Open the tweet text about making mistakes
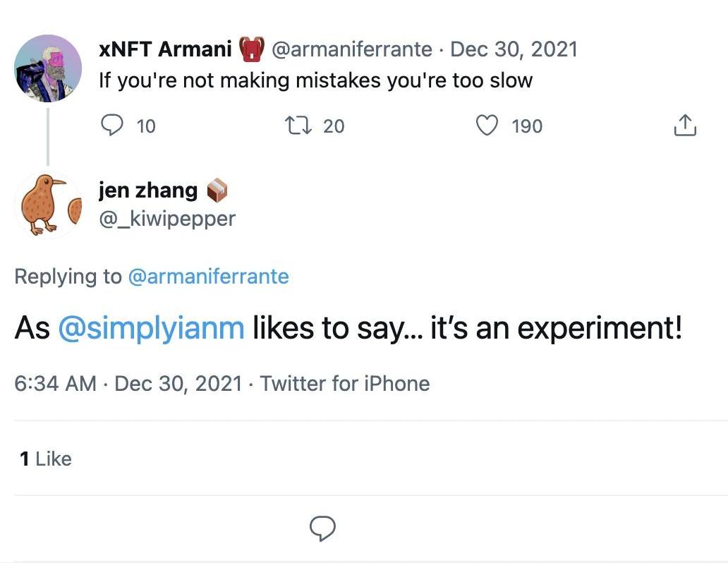728x563 pixels. 315,80
